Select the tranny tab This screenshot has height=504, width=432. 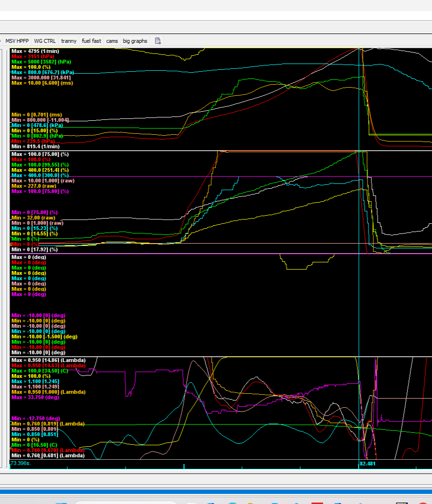point(69,41)
